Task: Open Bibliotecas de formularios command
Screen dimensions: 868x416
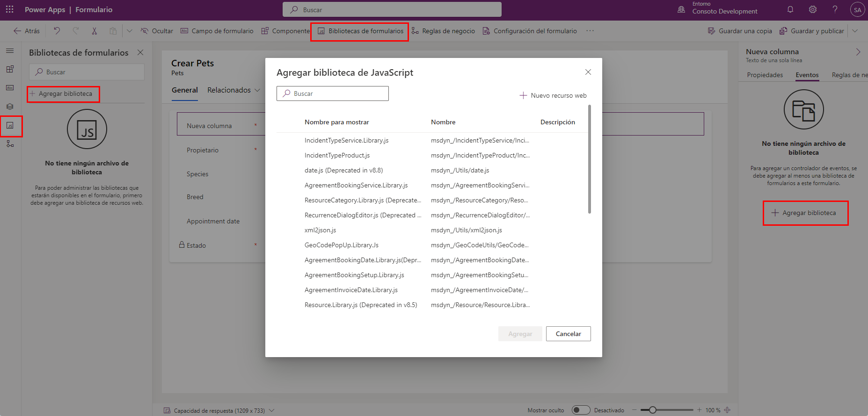Action: (x=360, y=31)
